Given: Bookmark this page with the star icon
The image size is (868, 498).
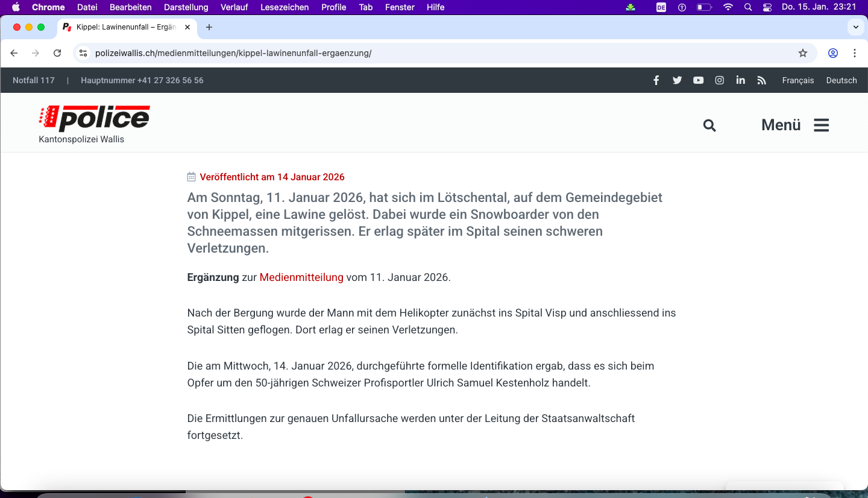Looking at the screenshot, I should point(802,53).
